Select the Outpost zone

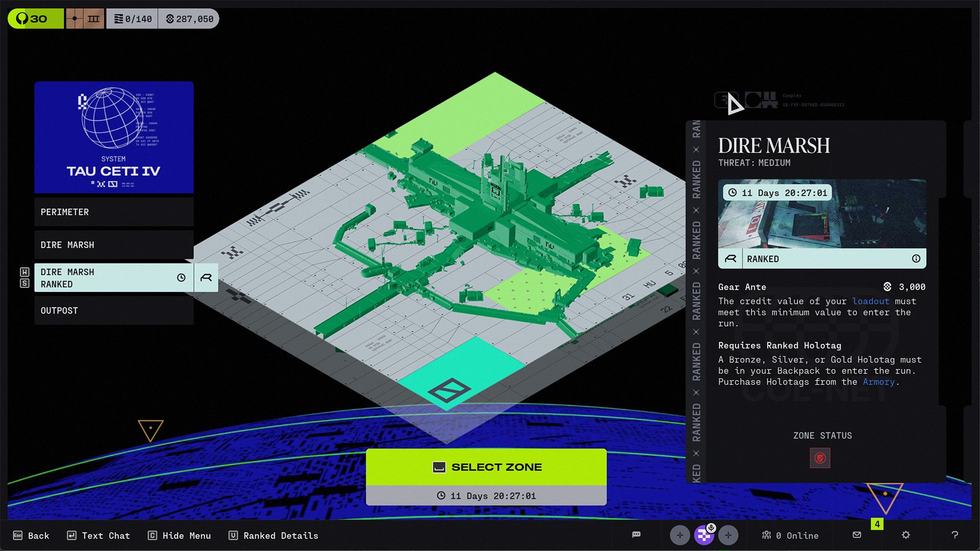click(114, 310)
